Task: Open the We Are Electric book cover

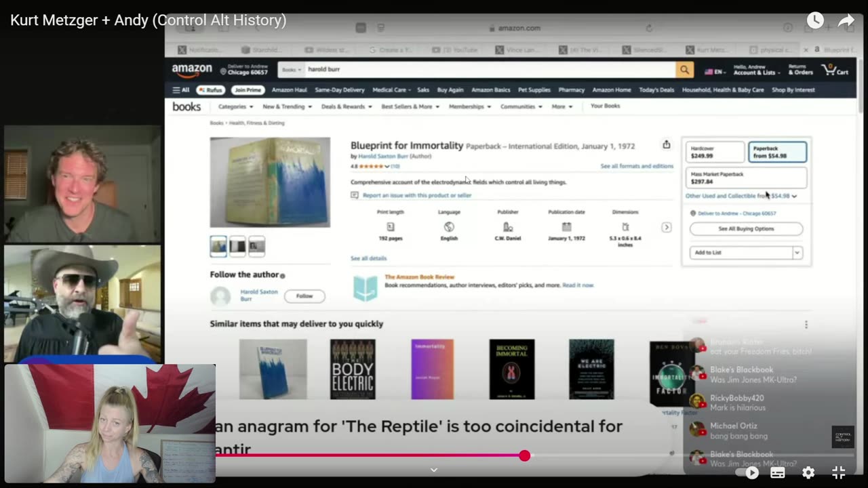Action: (x=591, y=369)
